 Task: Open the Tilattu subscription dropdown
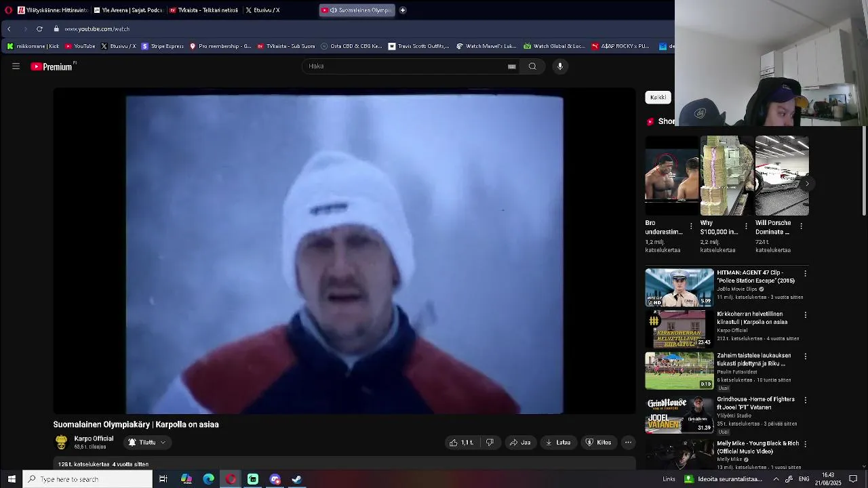[146, 443]
